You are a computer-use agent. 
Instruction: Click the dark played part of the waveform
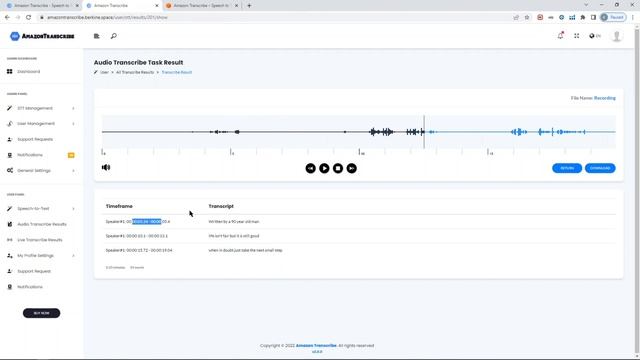click(x=262, y=132)
